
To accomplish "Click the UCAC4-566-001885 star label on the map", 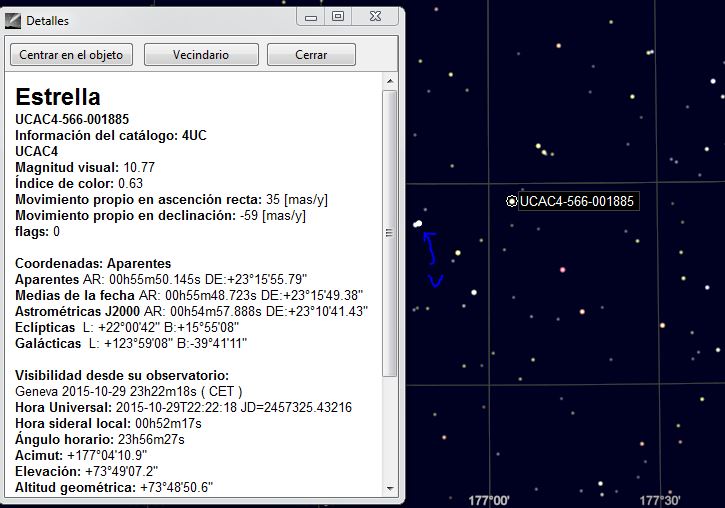I will (x=577, y=201).
